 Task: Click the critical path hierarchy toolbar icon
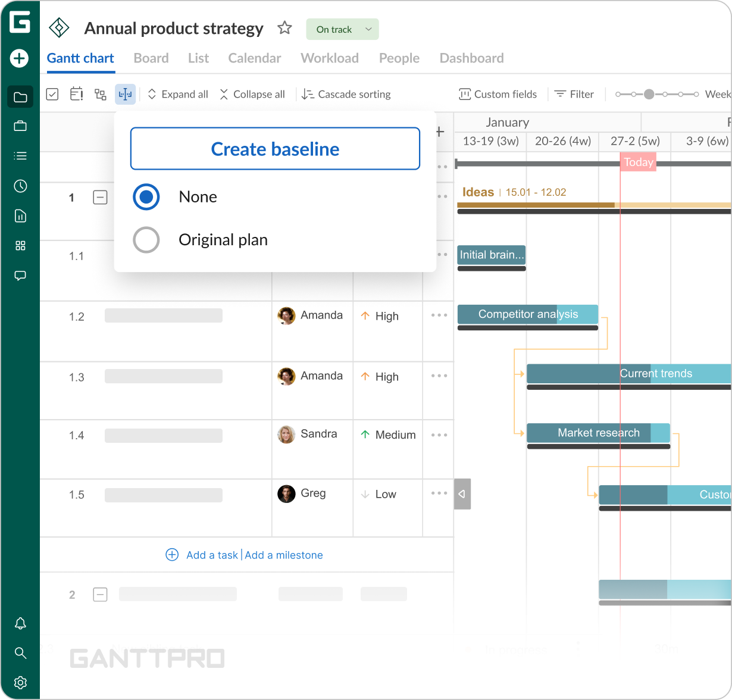[x=101, y=94]
